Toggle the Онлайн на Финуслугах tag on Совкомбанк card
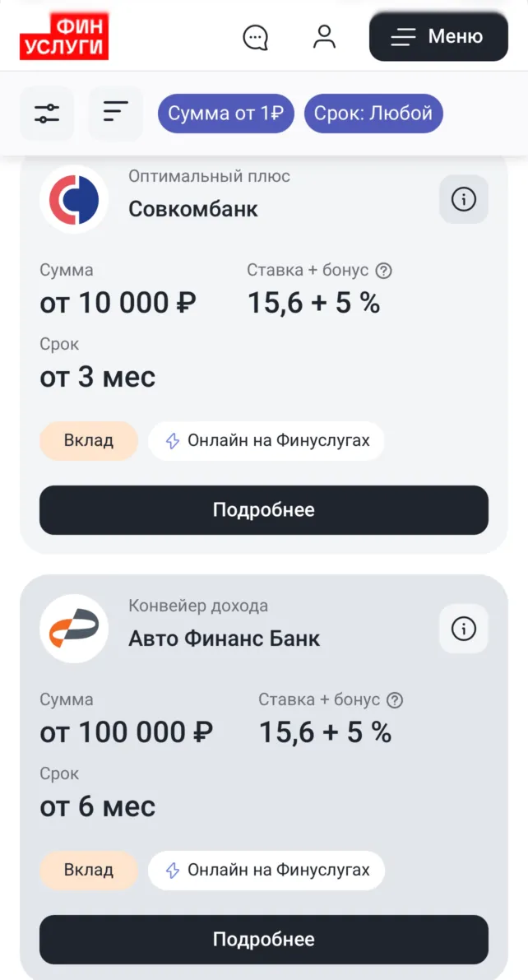This screenshot has width=528, height=980. click(x=265, y=441)
